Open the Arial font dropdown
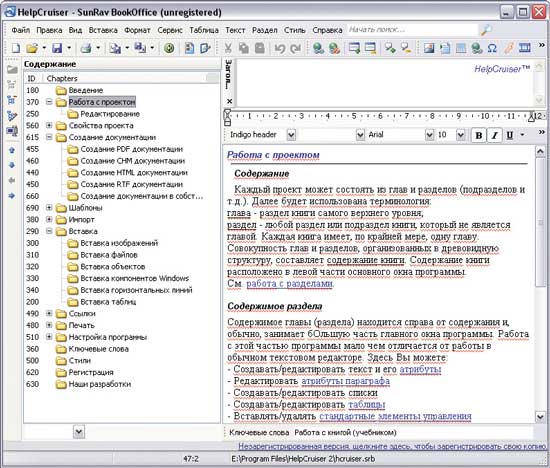 pyautogui.click(x=429, y=135)
